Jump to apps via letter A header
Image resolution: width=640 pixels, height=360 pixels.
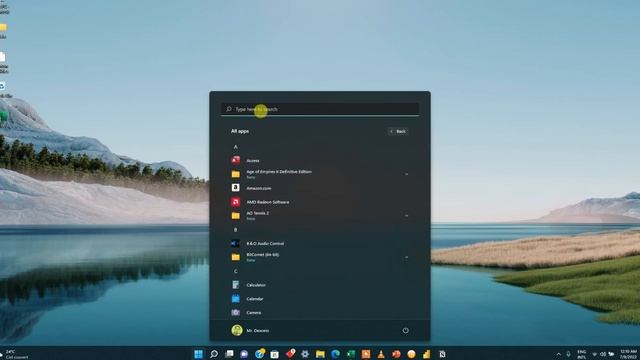tap(236, 147)
